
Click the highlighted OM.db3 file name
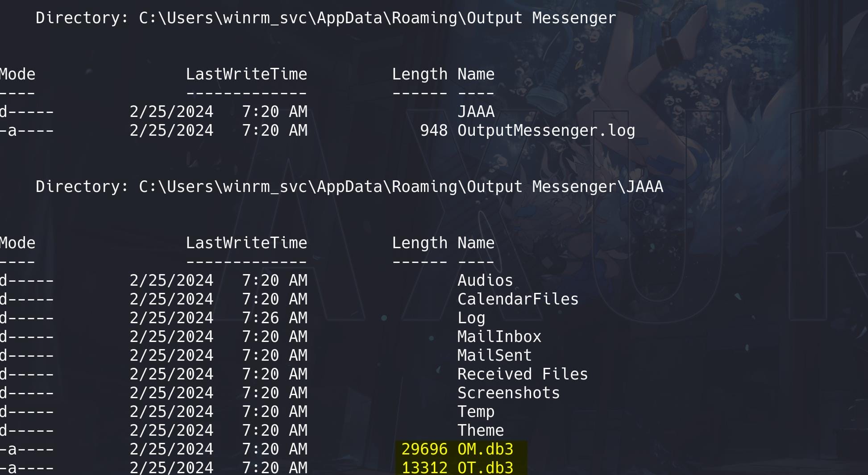click(485, 449)
